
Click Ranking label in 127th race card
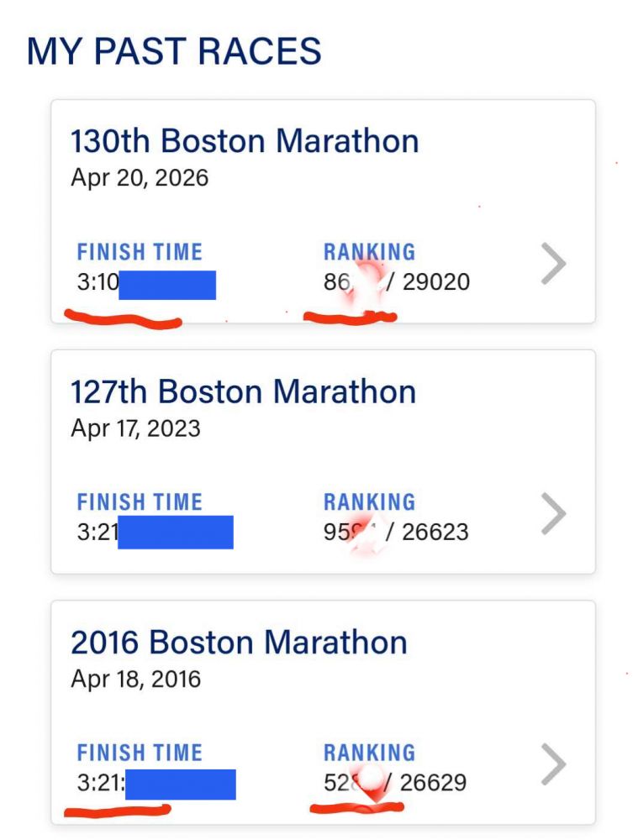pyautogui.click(x=369, y=502)
